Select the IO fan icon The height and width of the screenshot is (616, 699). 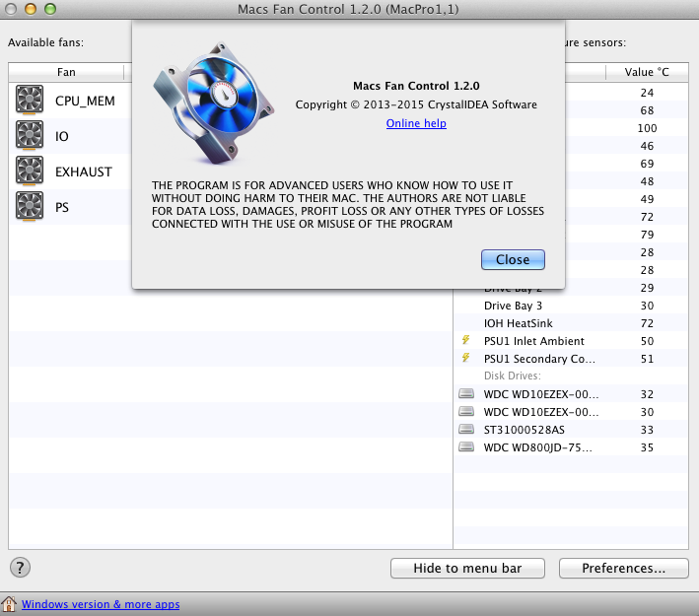tap(31, 135)
